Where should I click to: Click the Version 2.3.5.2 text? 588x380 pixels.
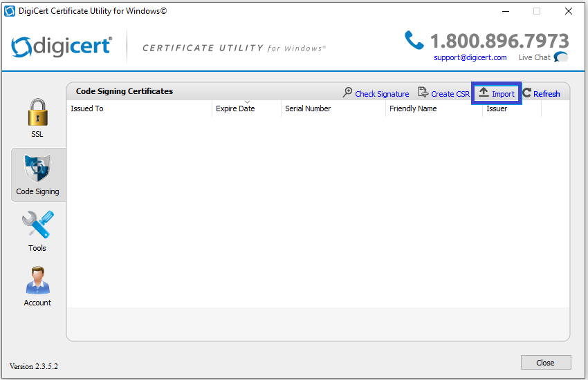pos(34,366)
